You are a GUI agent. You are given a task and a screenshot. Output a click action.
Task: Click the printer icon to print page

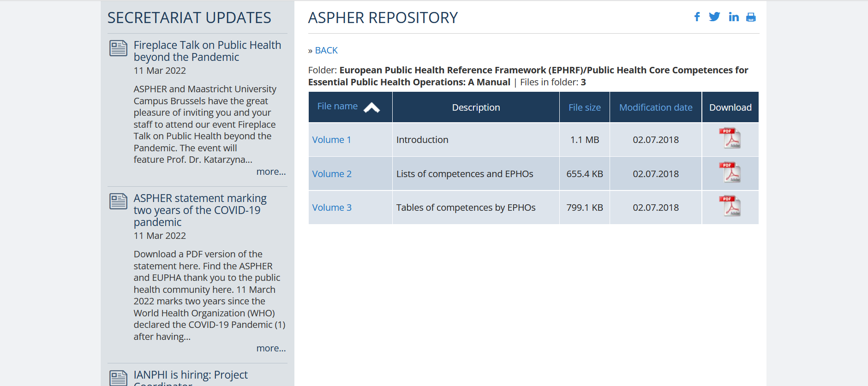[751, 18]
